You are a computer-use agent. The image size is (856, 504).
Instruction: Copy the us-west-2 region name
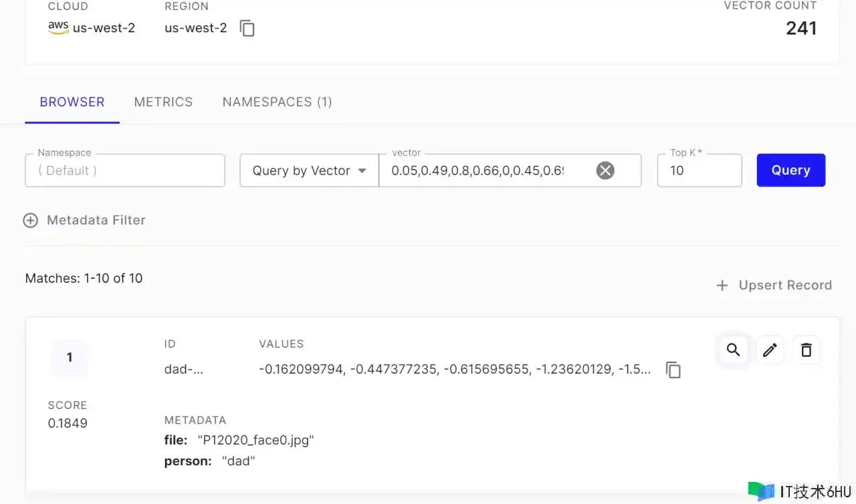(247, 29)
